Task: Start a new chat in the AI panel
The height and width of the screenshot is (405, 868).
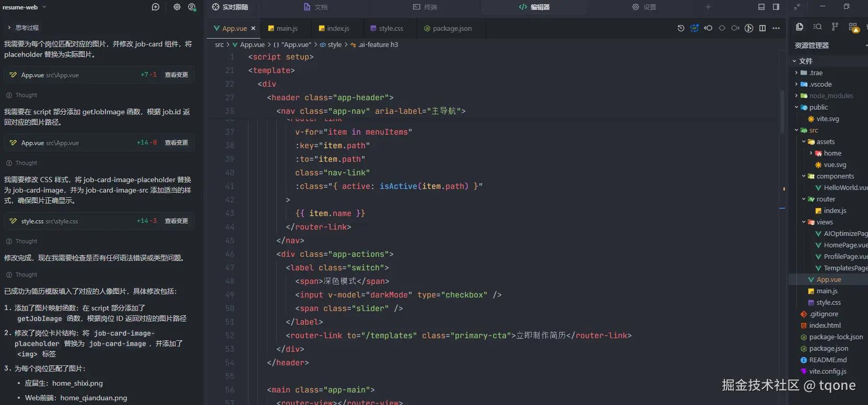Action: pyautogui.click(x=156, y=7)
